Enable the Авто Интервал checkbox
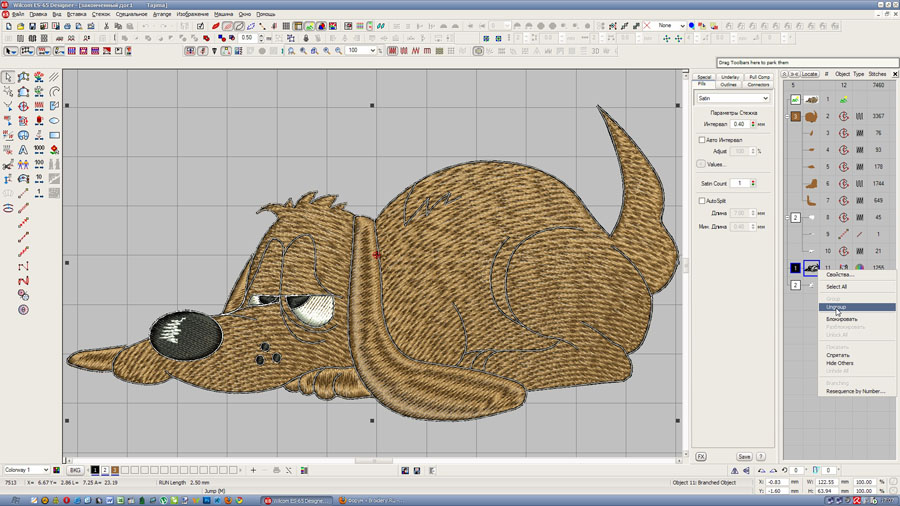Viewport: 900px width, 506px height. point(701,139)
